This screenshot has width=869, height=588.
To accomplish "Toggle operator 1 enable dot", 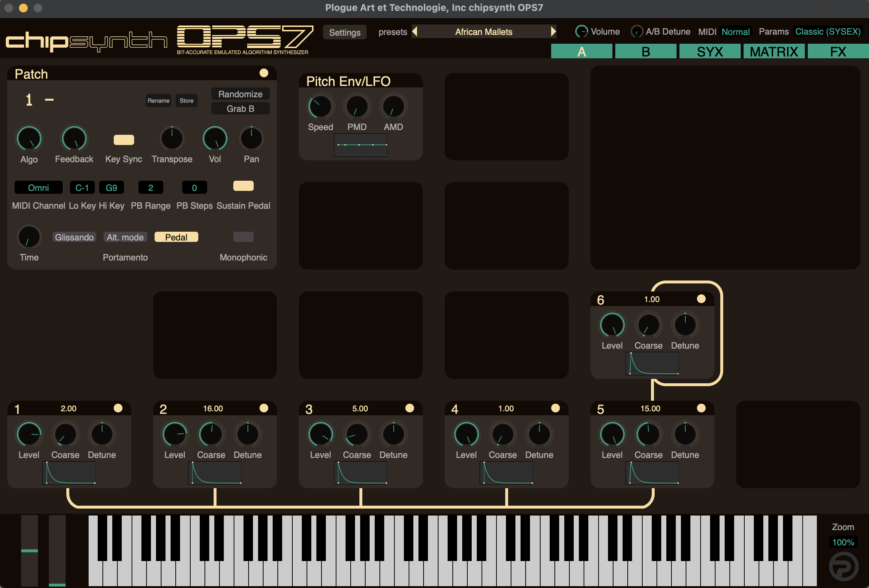I will pos(118,408).
